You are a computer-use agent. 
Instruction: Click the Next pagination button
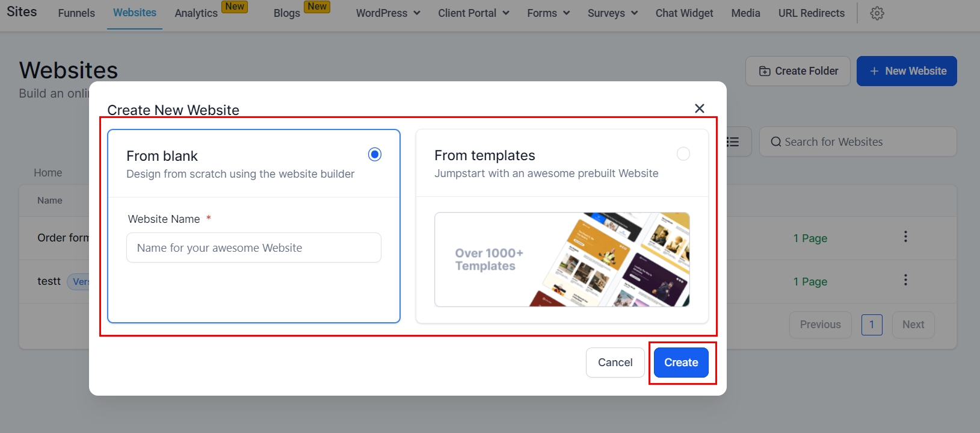pos(913,325)
